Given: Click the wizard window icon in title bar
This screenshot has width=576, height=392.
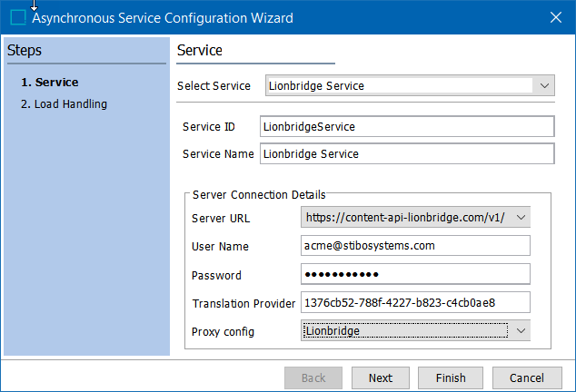Looking at the screenshot, I should (x=18, y=17).
